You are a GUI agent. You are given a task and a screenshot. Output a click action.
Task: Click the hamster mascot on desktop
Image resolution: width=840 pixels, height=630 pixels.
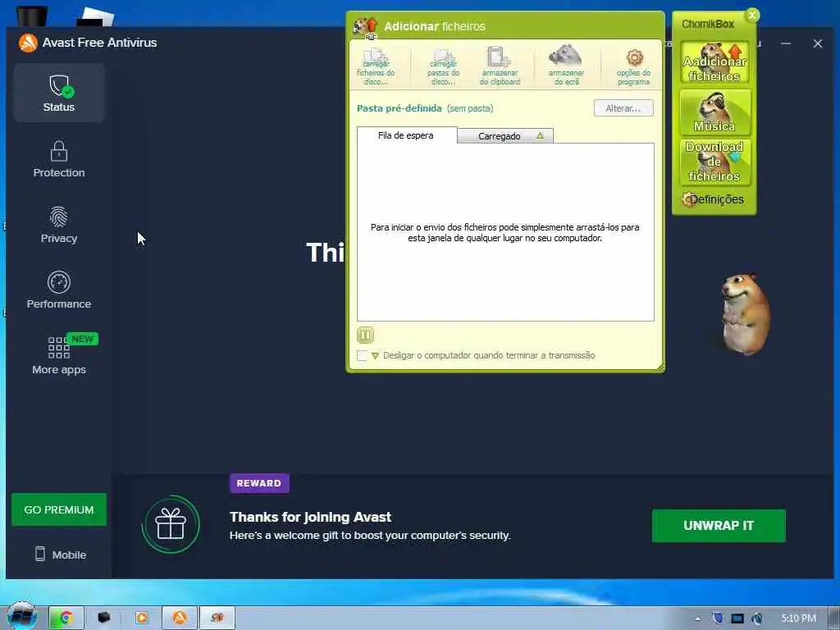745,313
